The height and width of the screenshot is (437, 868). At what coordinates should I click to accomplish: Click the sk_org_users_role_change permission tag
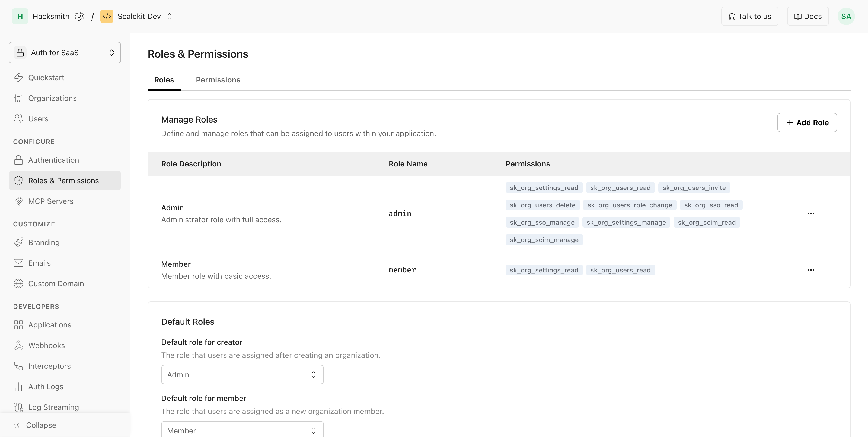coord(630,205)
